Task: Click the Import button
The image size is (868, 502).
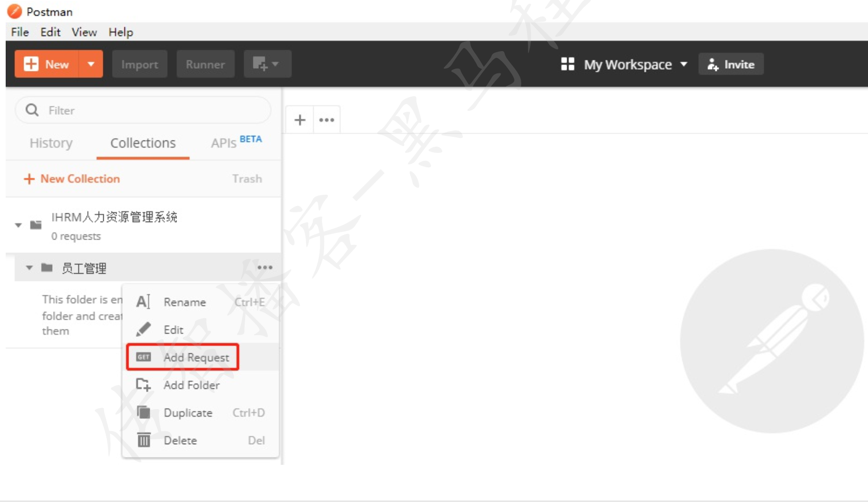Action: click(139, 64)
